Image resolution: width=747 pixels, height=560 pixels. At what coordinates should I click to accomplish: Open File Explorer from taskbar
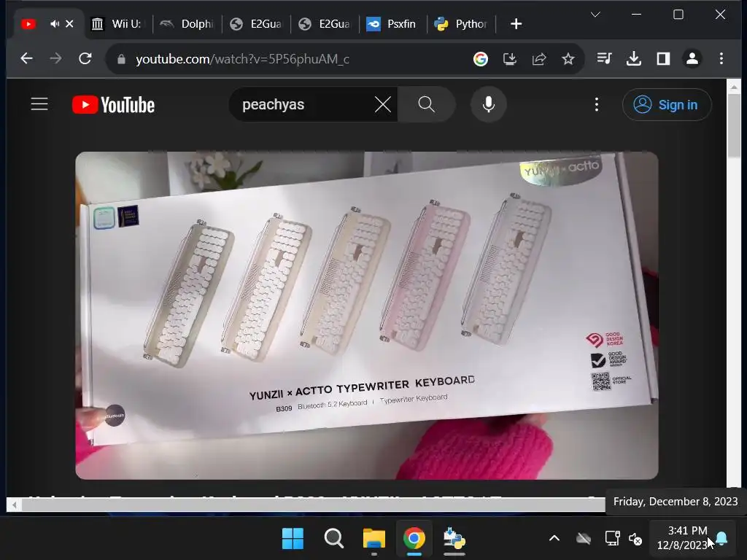pos(374,539)
